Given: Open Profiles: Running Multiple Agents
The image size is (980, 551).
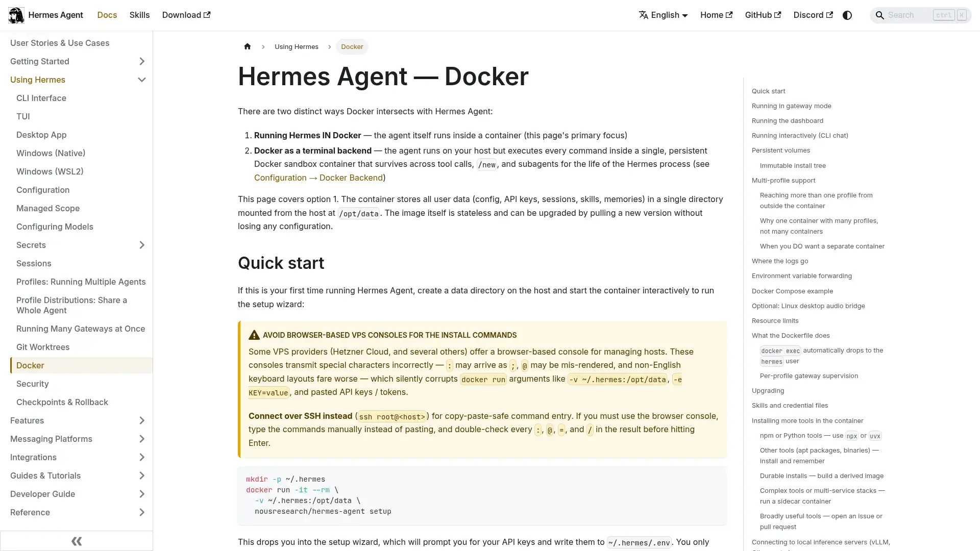Looking at the screenshot, I should click(81, 282).
